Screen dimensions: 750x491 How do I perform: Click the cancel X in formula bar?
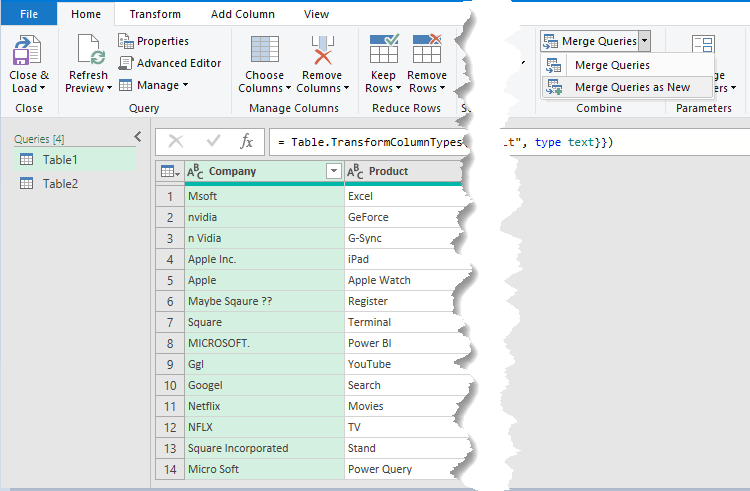(176, 142)
